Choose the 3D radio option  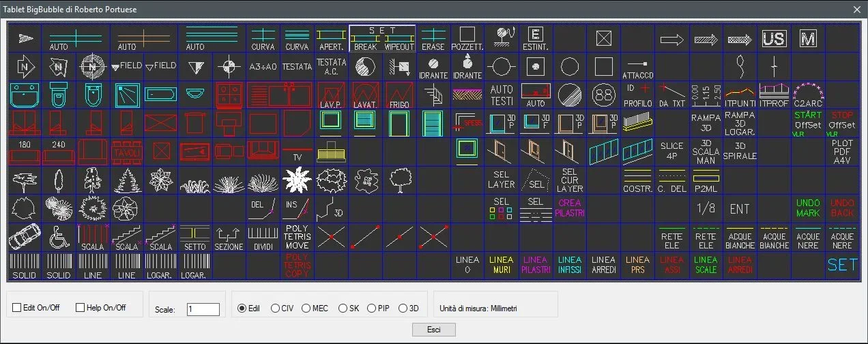click(x=403, y=309)
